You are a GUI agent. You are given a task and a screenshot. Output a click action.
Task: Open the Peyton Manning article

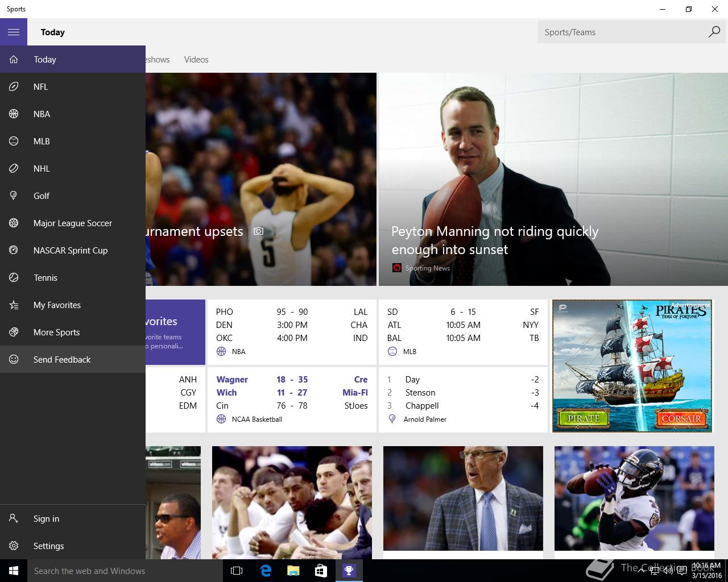553,179
